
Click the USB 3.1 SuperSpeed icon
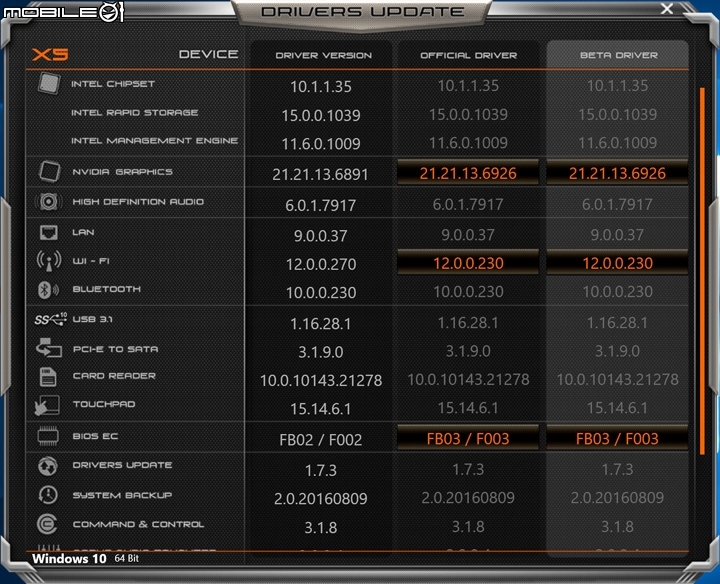(x=51, y=319)
